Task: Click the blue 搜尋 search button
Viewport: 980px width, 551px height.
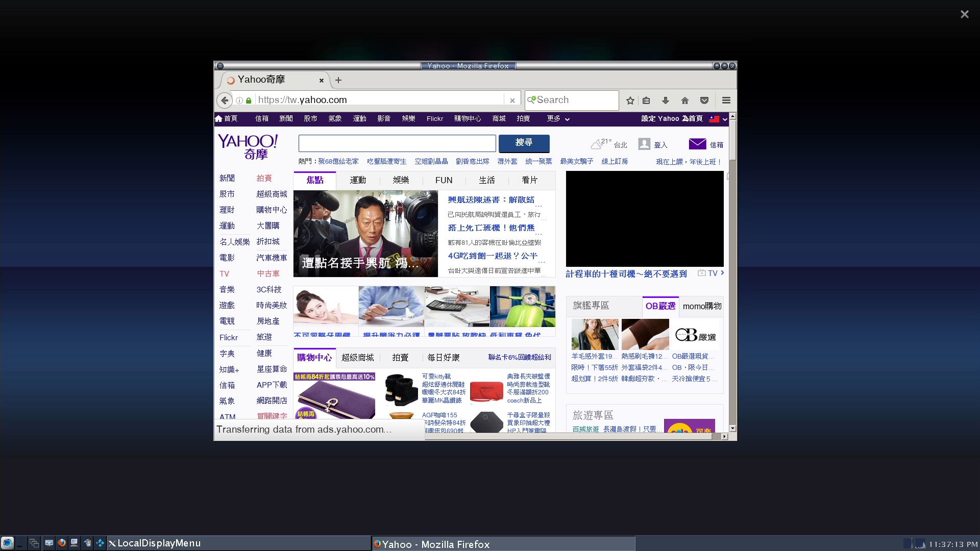Action: (524, 143)
